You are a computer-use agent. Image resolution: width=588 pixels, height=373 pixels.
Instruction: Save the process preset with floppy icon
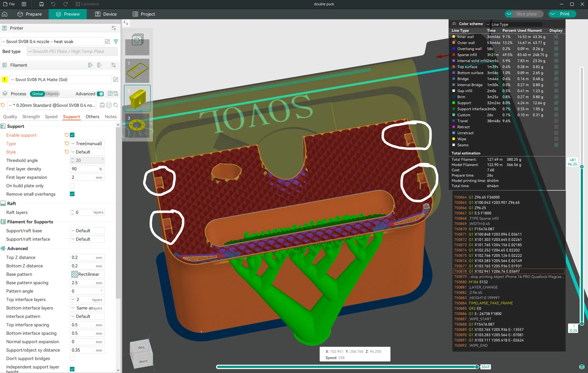point(102,105)
